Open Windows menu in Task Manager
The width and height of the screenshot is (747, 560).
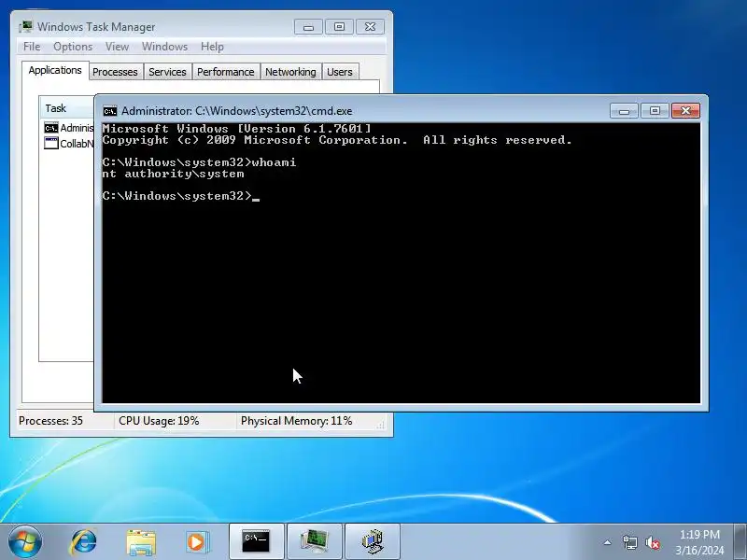click(165, 47)
